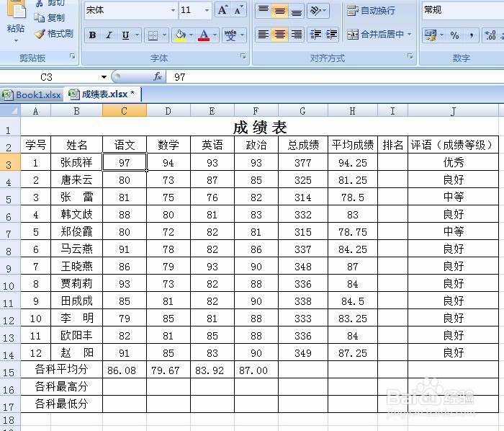
Task: Click the 各科最高分 row label
Action: point(61,386)
